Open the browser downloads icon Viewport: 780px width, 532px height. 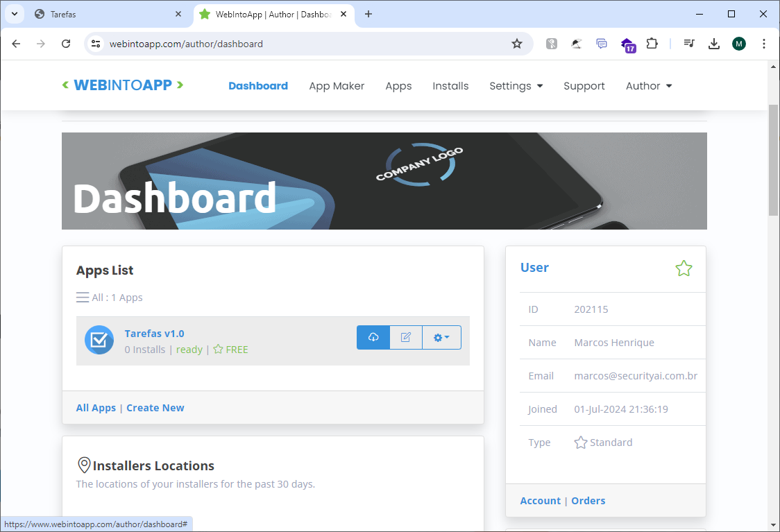[714, 44]
